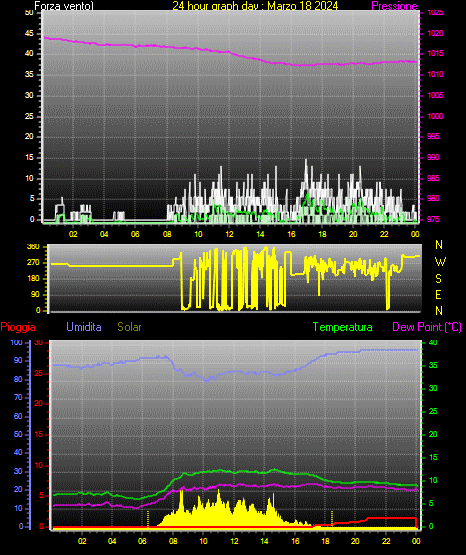
Task: Click the 270 wind direction axis value
Action: 33,263
